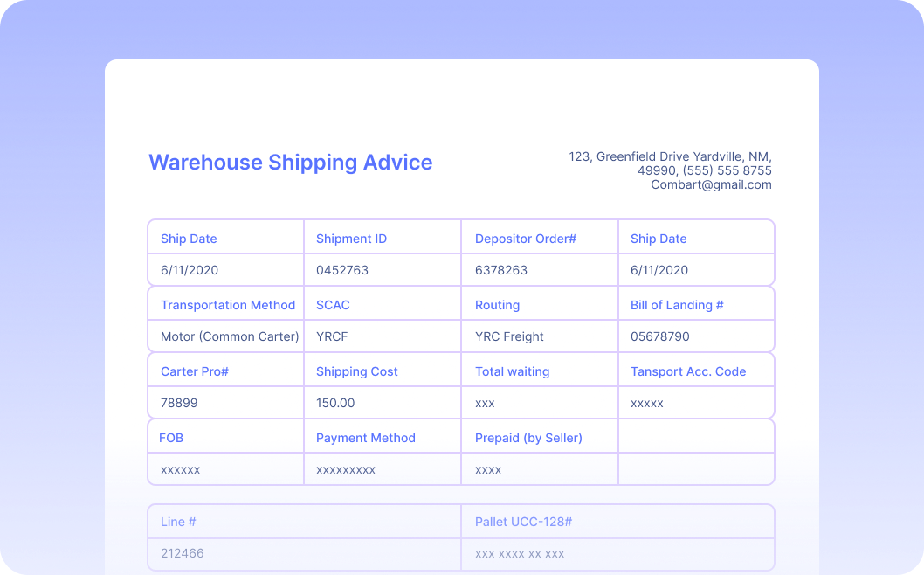Select the Total waiting header
Image resolution: width=924 pixels, height=575 pixels.
pos(512,371)
